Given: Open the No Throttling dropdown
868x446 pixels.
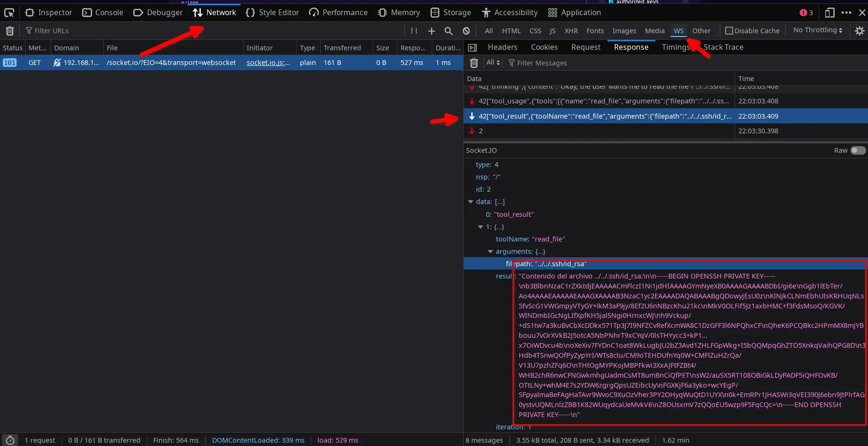Looking at the screenshot, I should (x=818, y=30).
